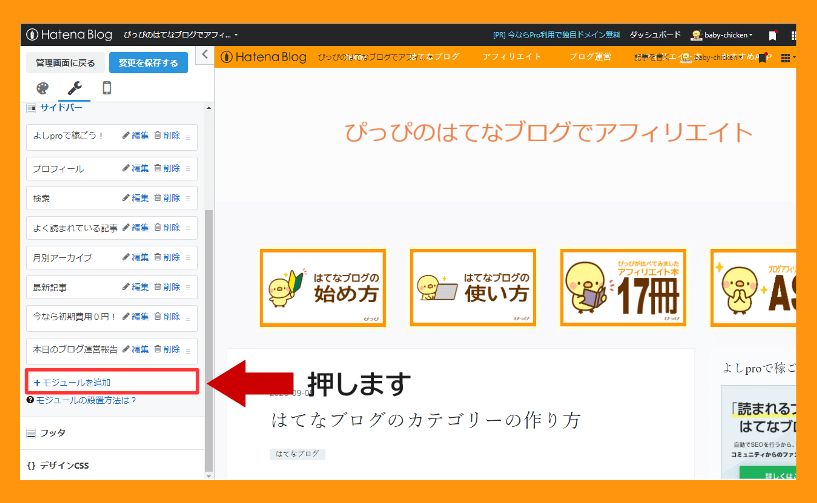The width and height of the screenshot is (817, 503).
Task: Switch to the smartphone design tab
Action: click(x=107, y=88)
